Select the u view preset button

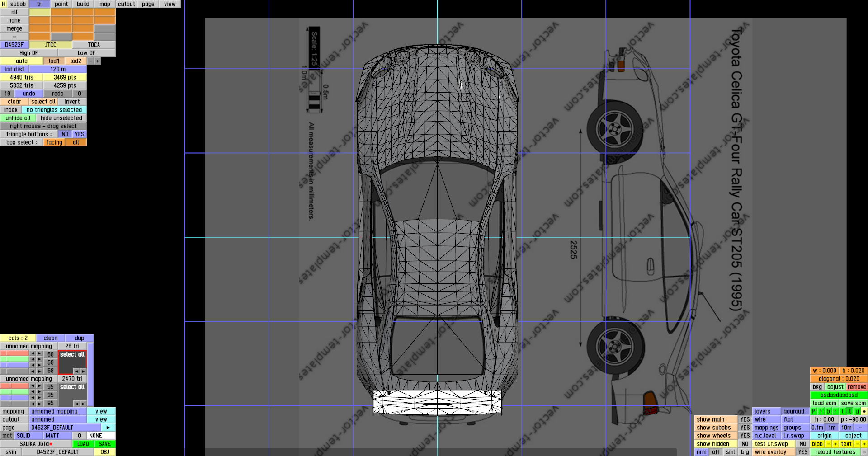click(857, 411)
